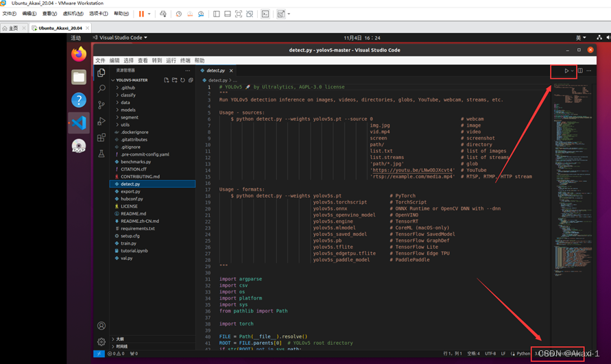Open the Explorer view in the activity bar
The height and width of the screenshot is (364, 611).
click(x=101, y=73)
